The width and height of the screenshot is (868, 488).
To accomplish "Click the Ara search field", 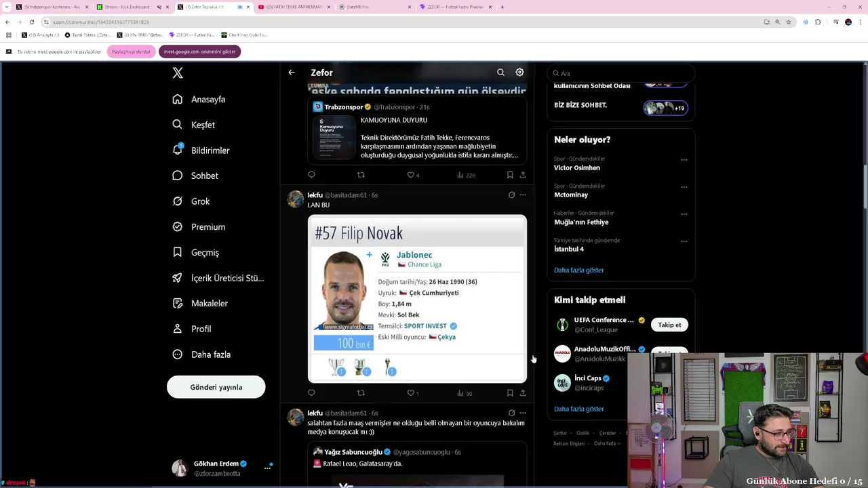I will point(621,73).
